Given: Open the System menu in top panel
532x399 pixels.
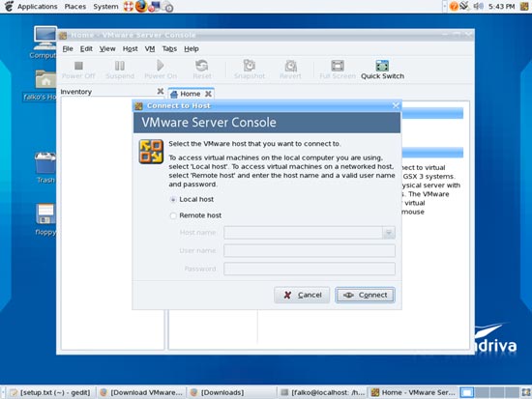Looking at the screenshot, I should coord(105,7).
